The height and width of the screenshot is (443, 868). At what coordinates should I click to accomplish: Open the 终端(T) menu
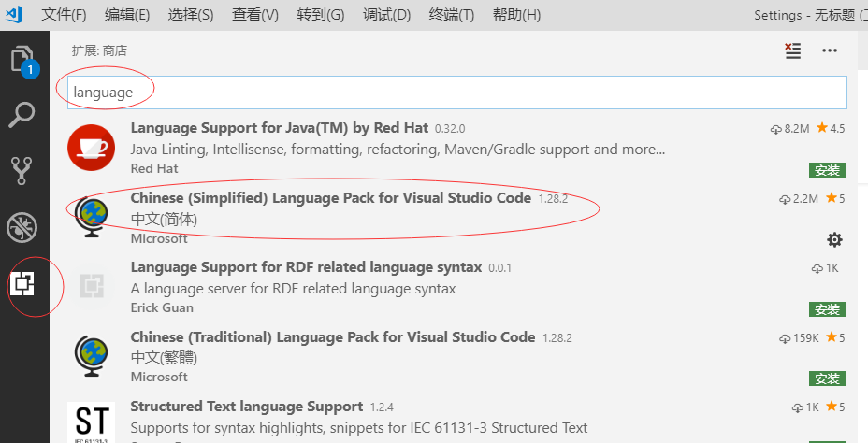[x=451, y=14]
